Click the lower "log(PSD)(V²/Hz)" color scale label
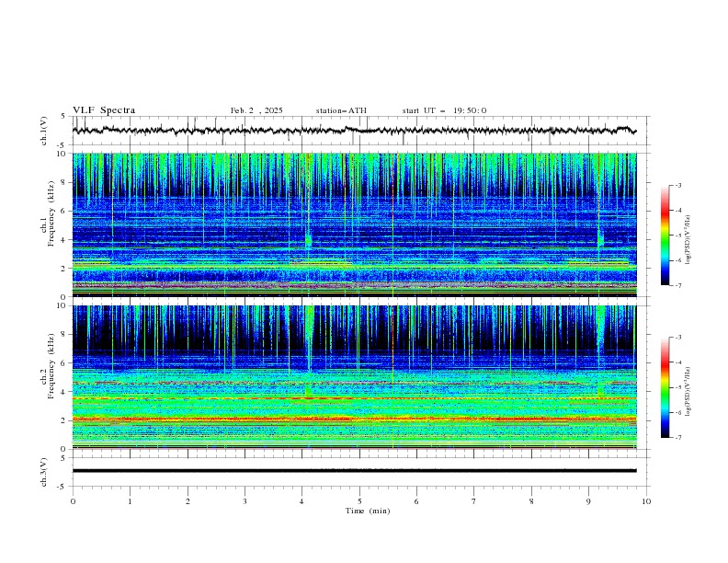728x563 pixels. [688, 392]
